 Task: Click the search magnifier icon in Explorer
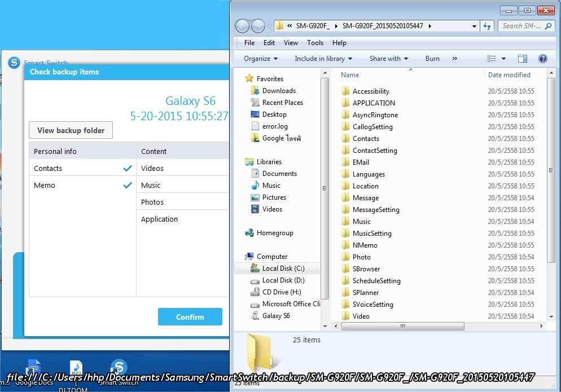548,26
